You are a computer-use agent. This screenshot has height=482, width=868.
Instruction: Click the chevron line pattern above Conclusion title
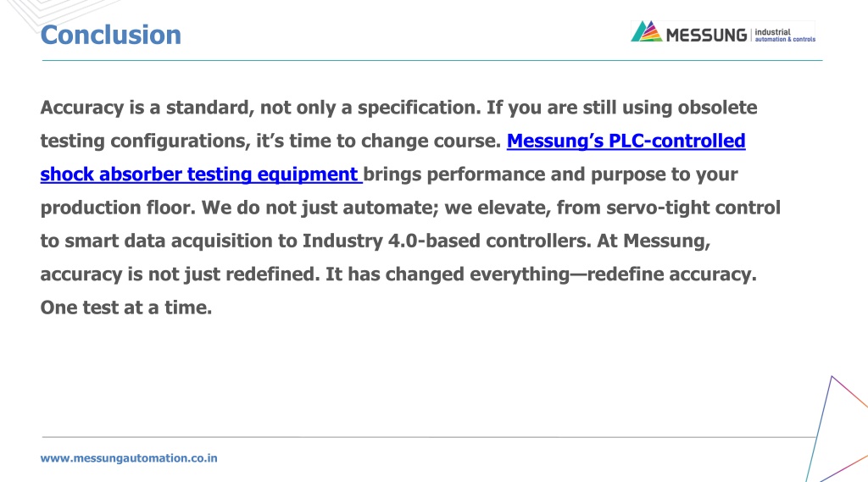pos(61,11)
